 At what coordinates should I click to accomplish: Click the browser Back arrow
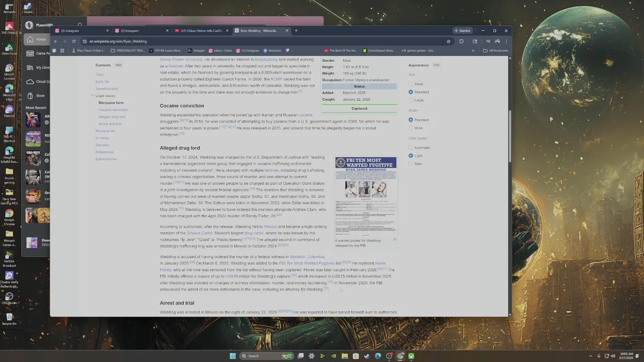(x=56, y=41)
